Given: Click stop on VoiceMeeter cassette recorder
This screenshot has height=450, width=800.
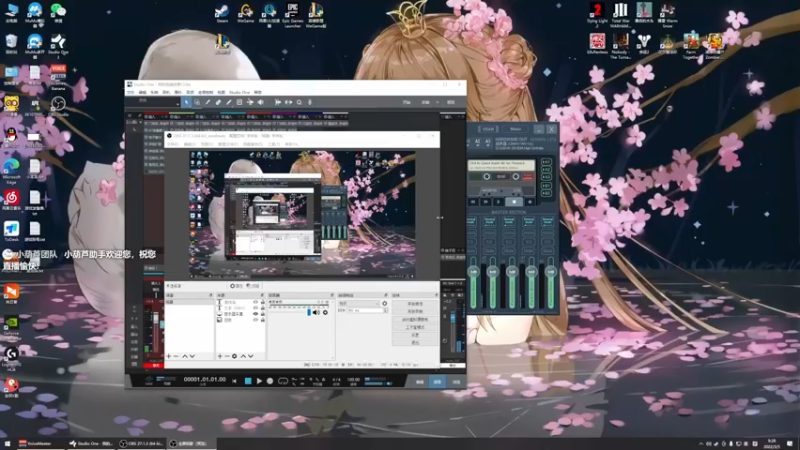Looking at the screenshot, I should [514, 202].
